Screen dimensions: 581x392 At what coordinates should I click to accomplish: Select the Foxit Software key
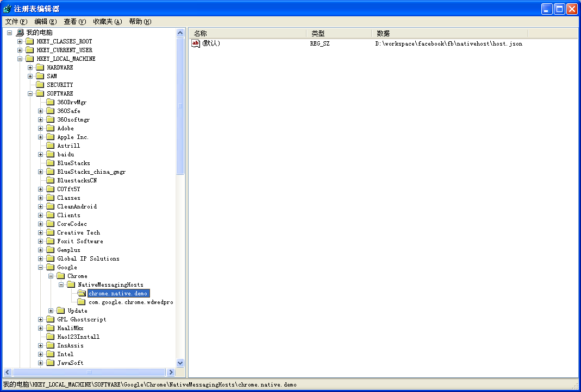80,242
